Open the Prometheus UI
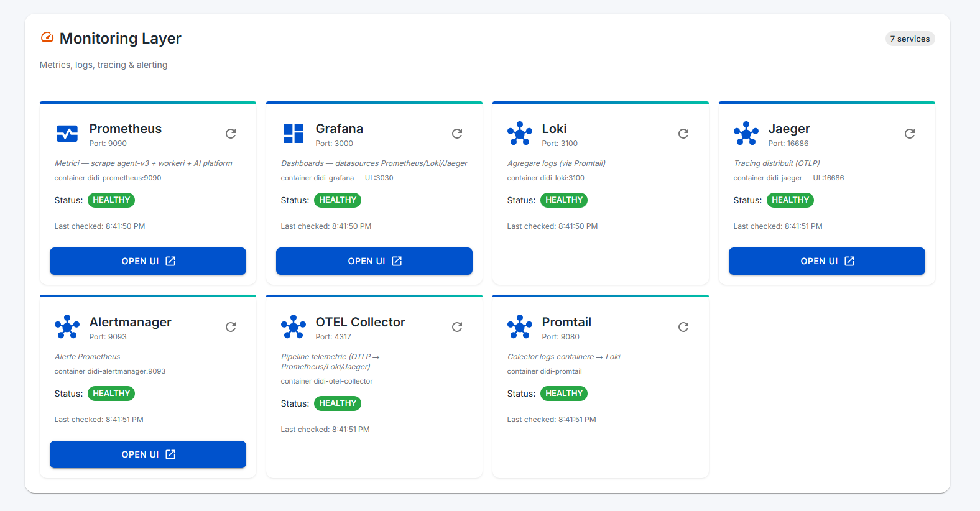This screenshot has width=980, height=511. click(x=148, y=261)
